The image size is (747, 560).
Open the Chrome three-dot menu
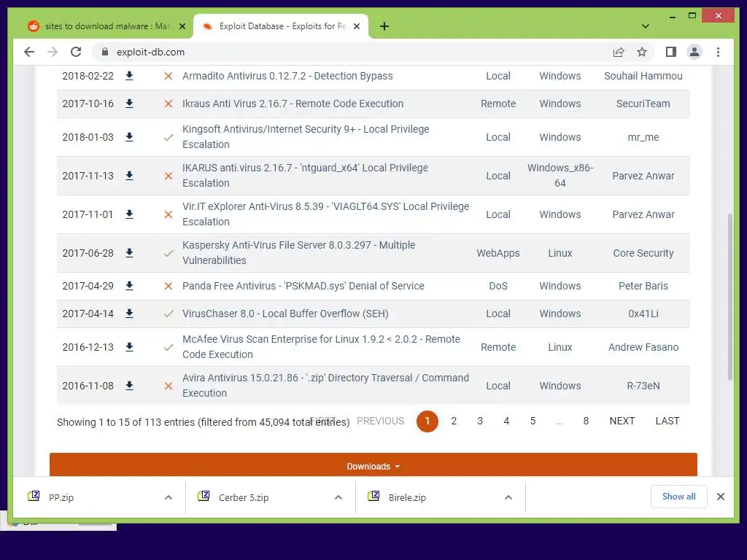coord(718,52)
